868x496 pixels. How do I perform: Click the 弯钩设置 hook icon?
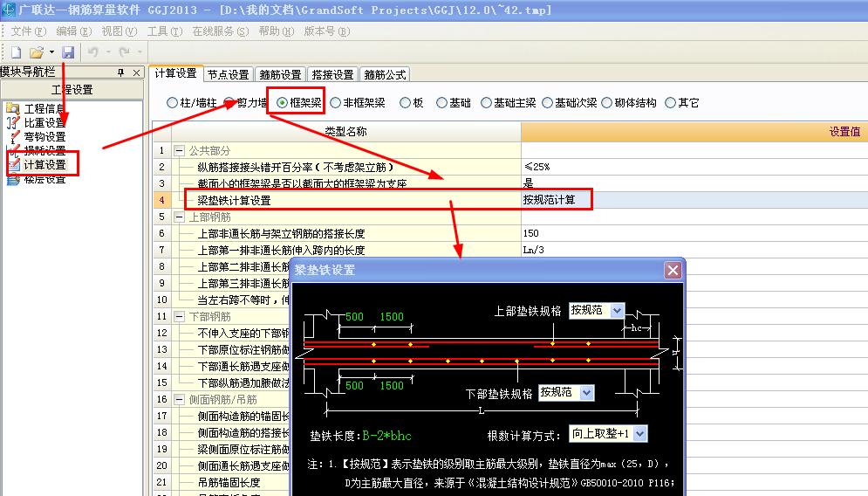point(14,136)
